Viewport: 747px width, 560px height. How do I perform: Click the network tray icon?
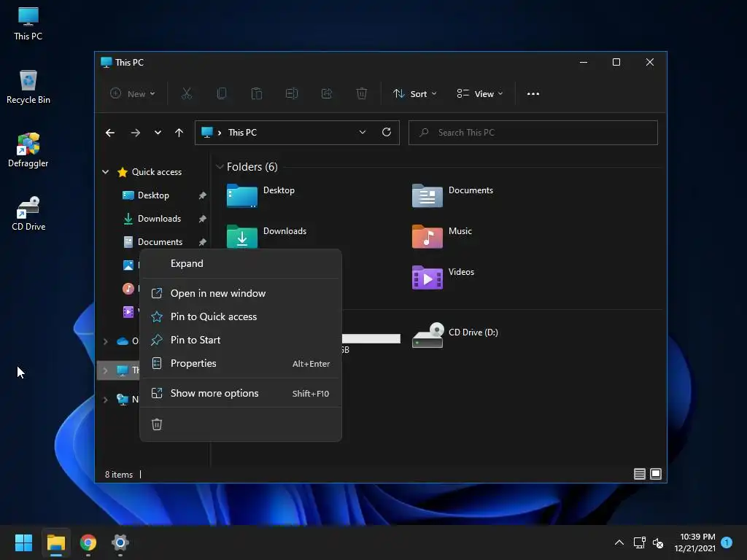tap(639, 542)
